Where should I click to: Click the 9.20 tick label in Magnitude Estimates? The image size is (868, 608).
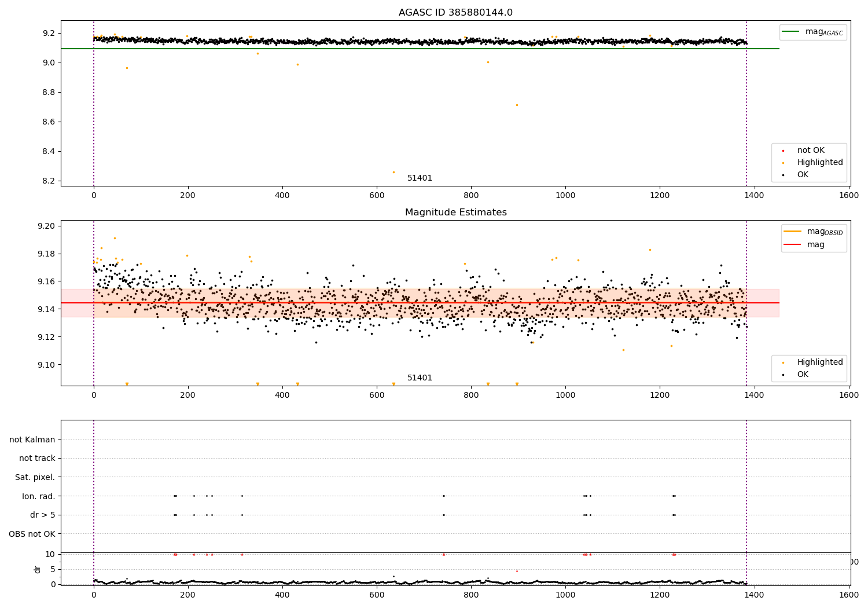(47, 226)
